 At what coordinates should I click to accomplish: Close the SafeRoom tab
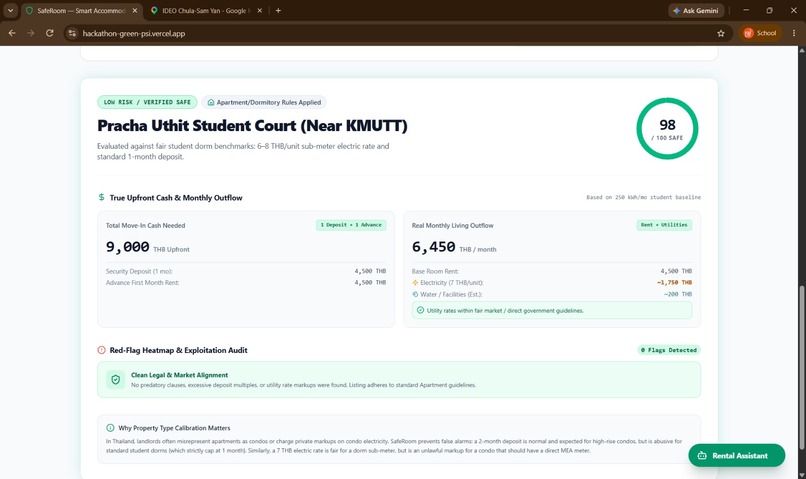[x=135, y=10]
